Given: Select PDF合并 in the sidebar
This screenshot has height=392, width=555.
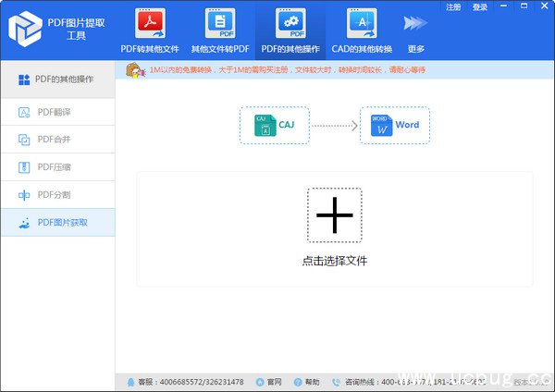Looking at the screenshot, I should pyautogui.click(x=57, y=140).
